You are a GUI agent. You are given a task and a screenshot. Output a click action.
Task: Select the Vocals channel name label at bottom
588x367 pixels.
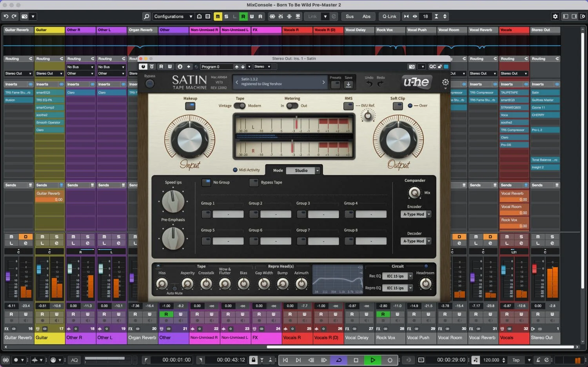[x=514, y=338]
